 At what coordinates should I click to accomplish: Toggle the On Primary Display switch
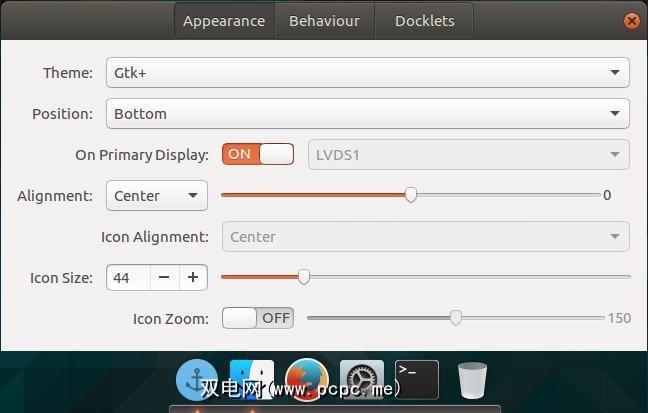258,154
